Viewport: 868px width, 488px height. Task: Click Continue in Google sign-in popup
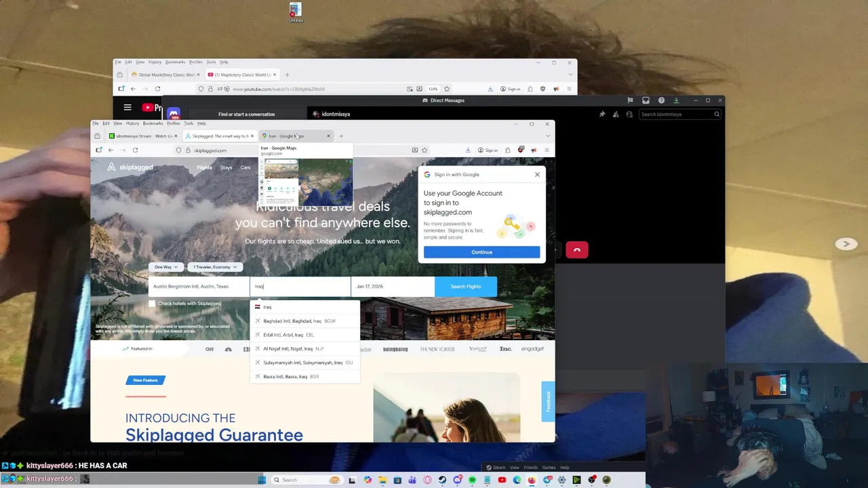click(x=481, y=252)
